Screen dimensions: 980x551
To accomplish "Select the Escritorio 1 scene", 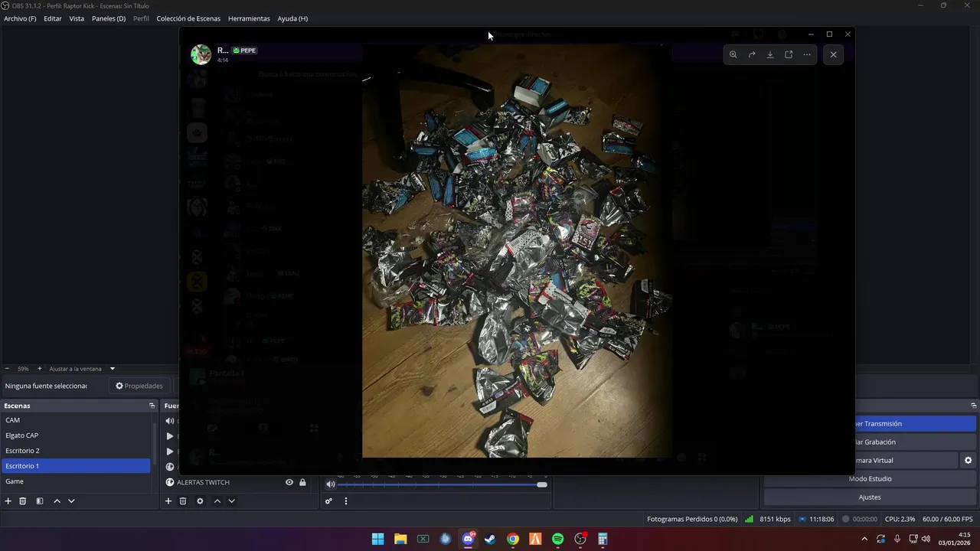I will (x=76, y=466).
